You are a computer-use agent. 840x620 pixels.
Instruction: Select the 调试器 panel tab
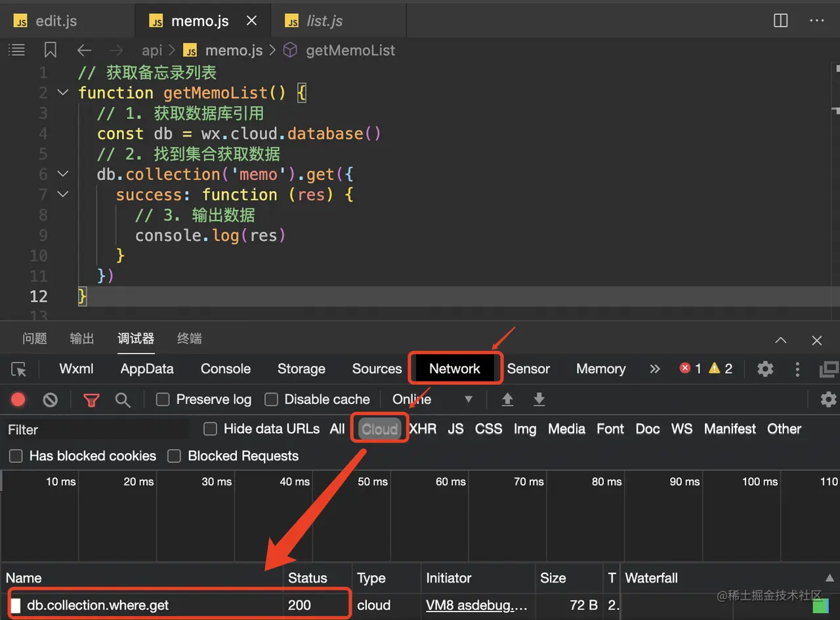[136, 338]
